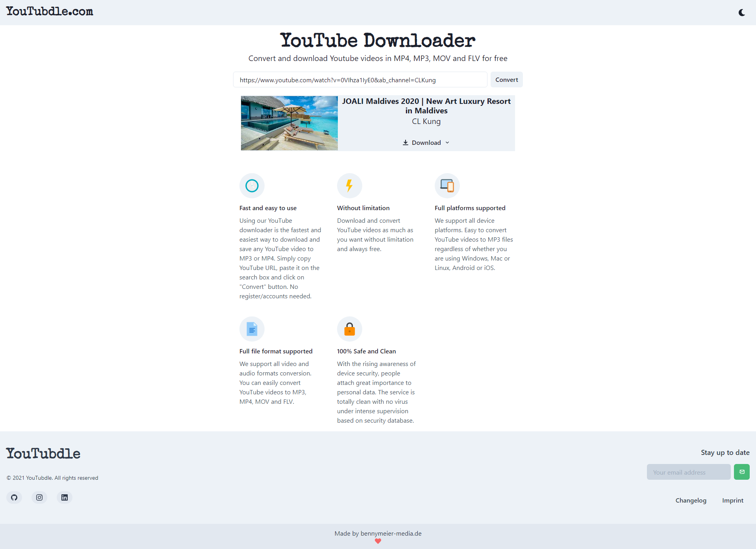
Task: Click the devices icon for platforms supported
Action: pyautogui.click(x=447, y=186)
